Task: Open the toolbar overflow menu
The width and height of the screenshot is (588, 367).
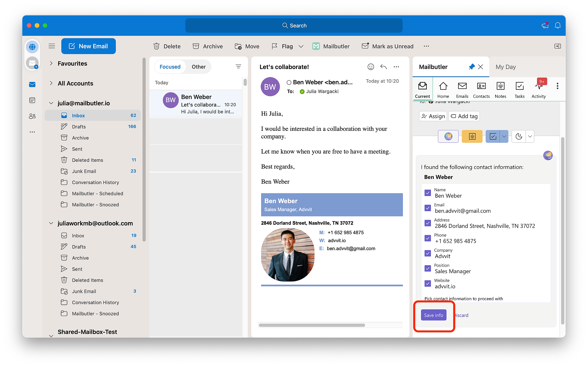Action: coord(426,46)
